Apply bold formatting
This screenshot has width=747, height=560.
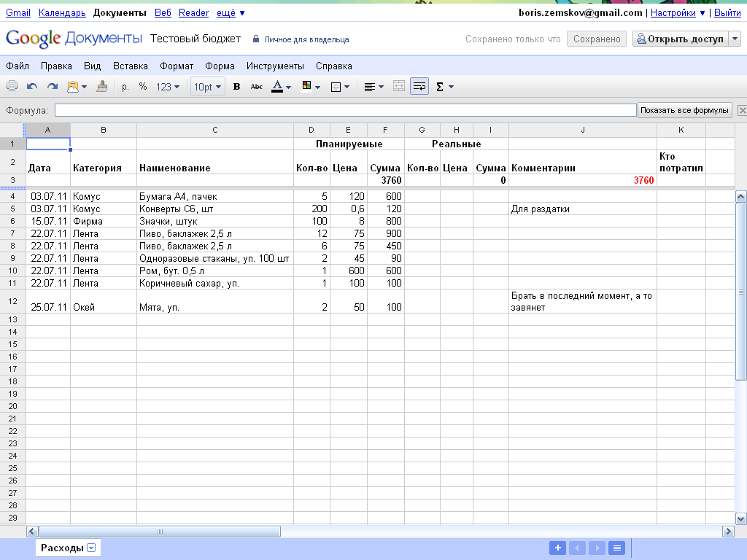click(236, 87)
